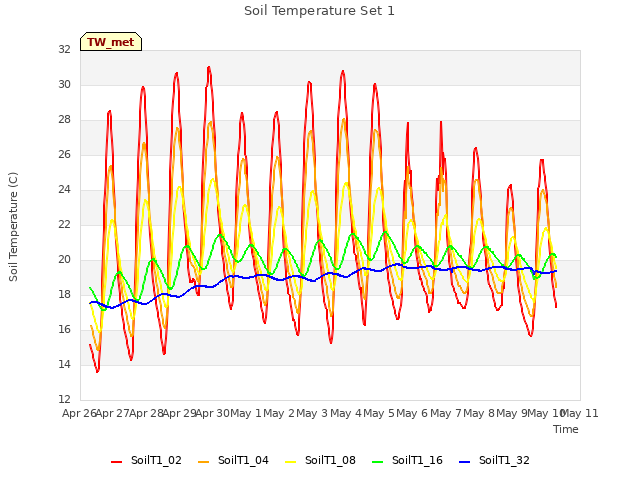Click the Apr 26 date tick label
640x480 pixels.
coord(79,413)
